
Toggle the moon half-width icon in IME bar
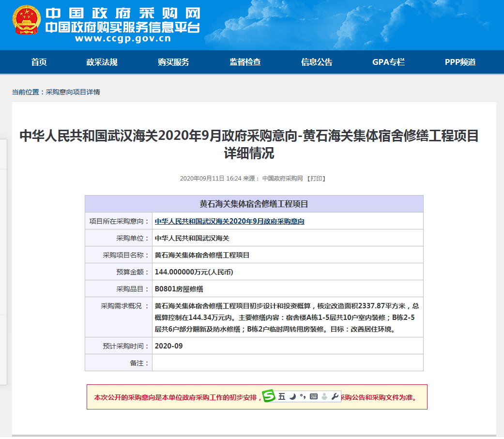pyautogui.click(x=292, y=396)
